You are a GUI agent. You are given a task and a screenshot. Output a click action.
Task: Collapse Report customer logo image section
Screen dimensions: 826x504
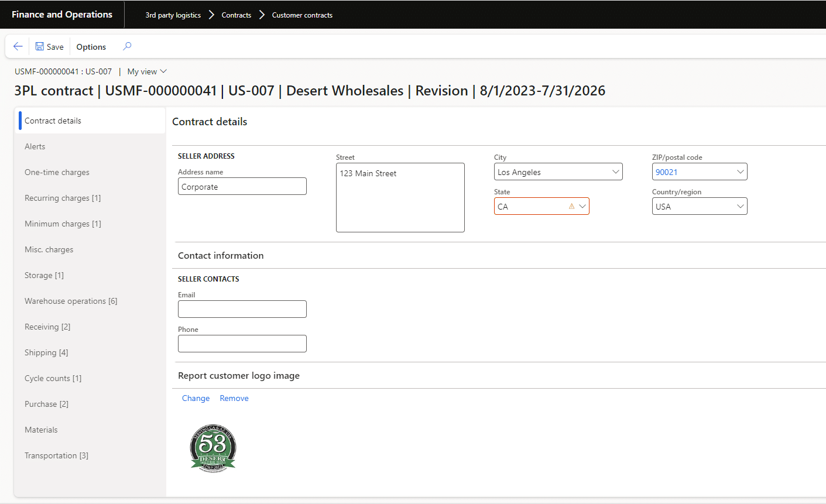coord(239,375)
